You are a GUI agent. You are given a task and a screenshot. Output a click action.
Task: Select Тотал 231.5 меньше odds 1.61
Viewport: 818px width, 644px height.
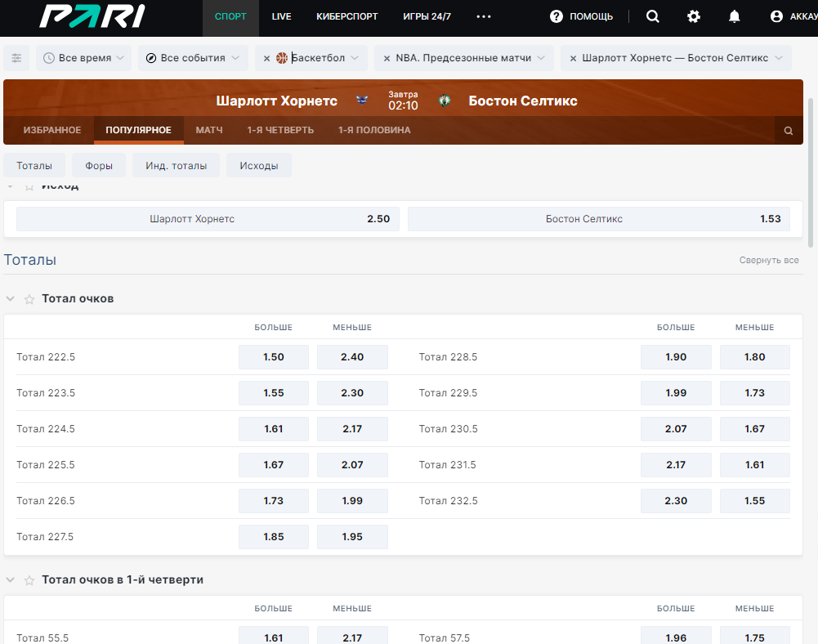pos(754,465)
